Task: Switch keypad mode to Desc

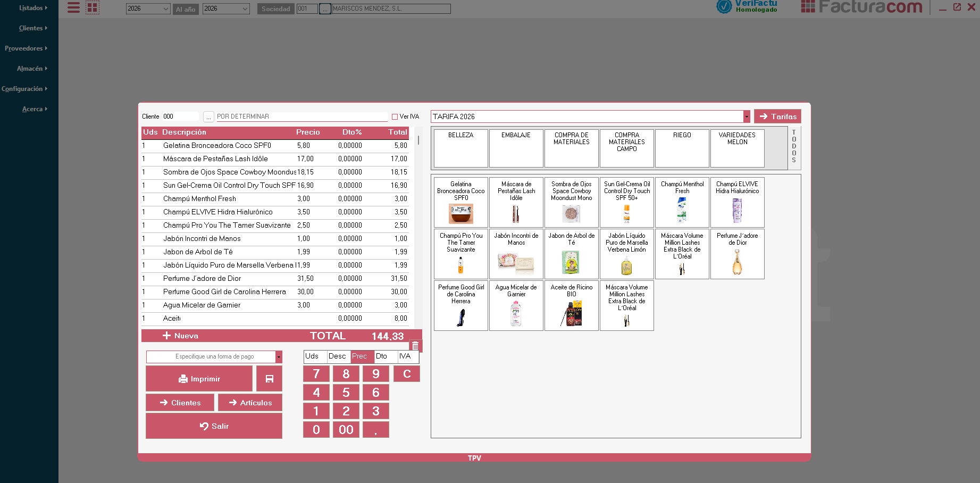Action: [x=339, y=356]
